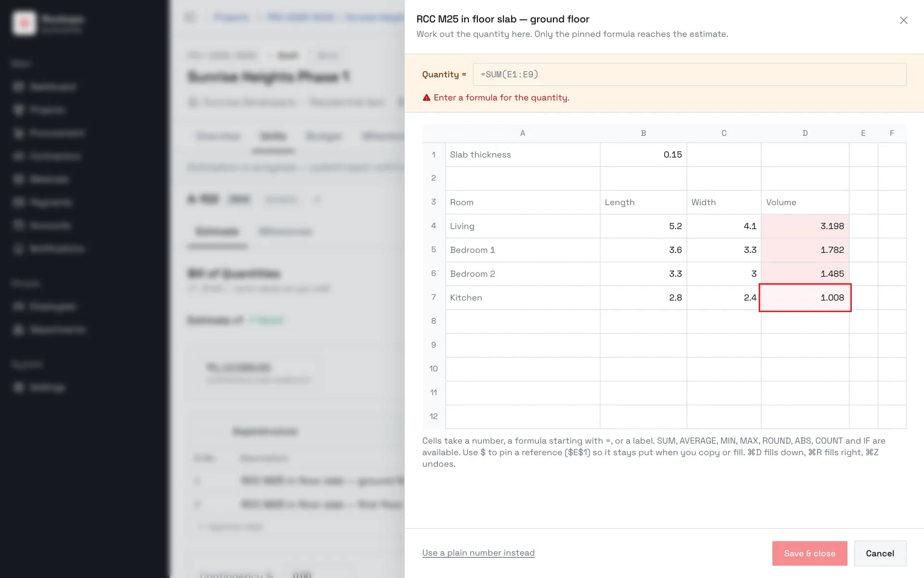
Task: Select slab thickness value 0.15
Action: pos(643,155)
